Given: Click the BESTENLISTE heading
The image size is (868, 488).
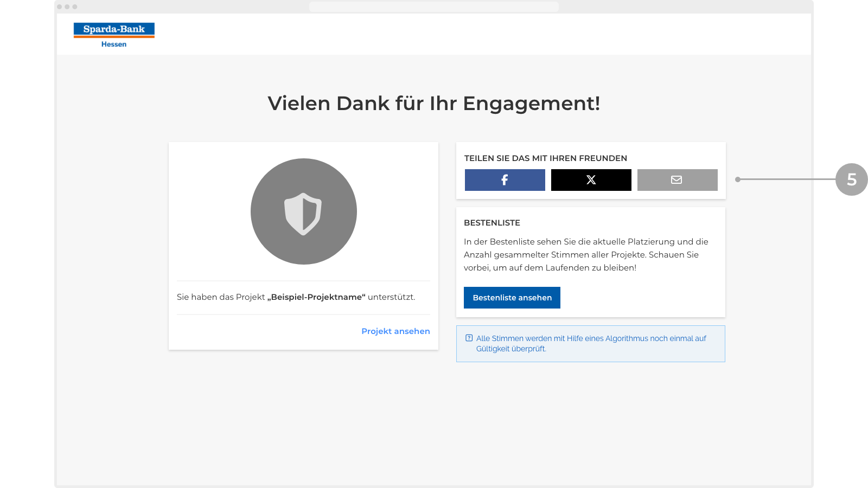Looking at the screenshot, I should point(492,223).
